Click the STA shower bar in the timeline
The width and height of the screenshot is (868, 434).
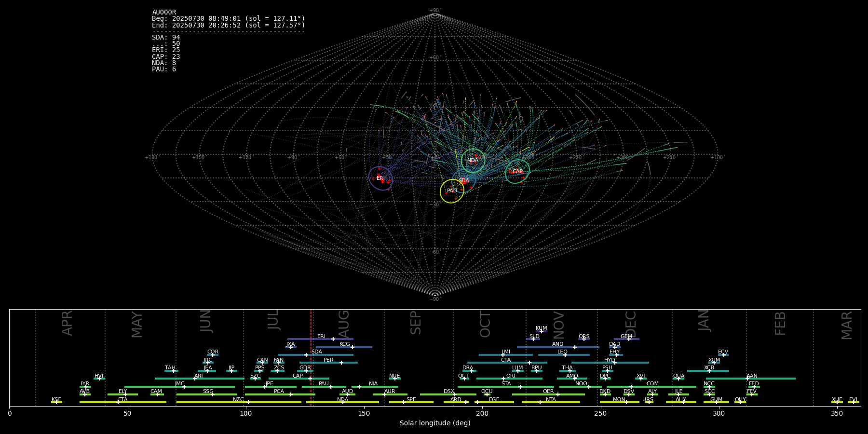[x=506, y=387]
